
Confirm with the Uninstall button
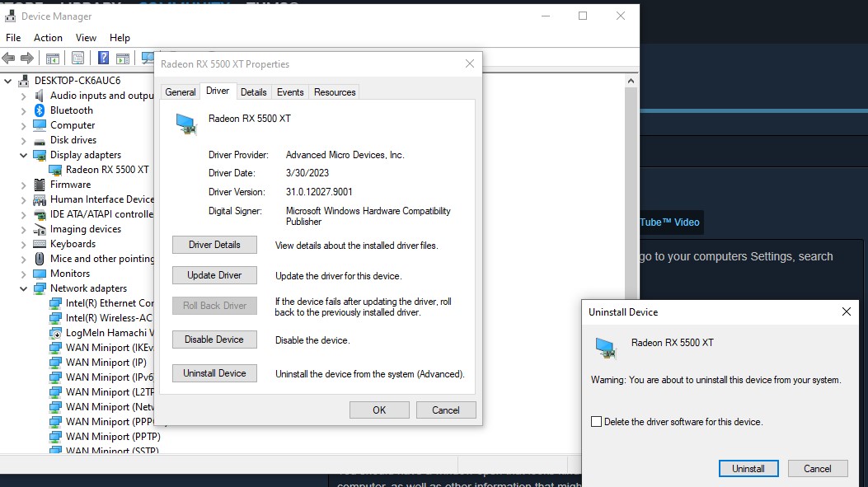click(x=748, y=469)
